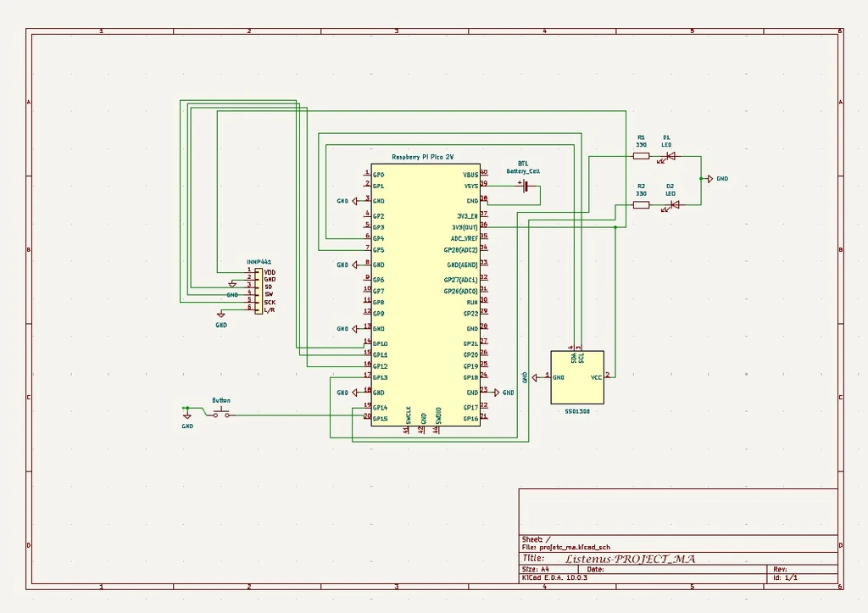Click the INMP441 reference label
Screen dimensions: 868x613
click(x=259, y=262)
